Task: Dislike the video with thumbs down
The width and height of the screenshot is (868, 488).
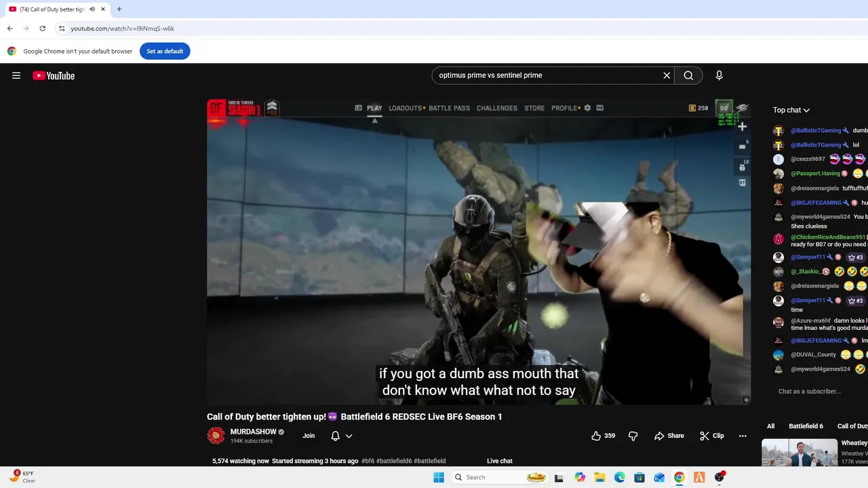Action: 633,436
